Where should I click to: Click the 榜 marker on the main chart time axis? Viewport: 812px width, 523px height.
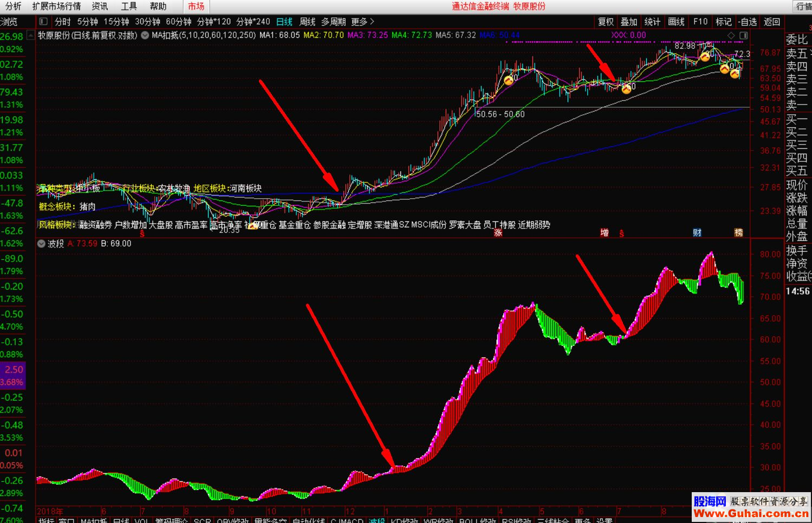click(x=738, y=232)
